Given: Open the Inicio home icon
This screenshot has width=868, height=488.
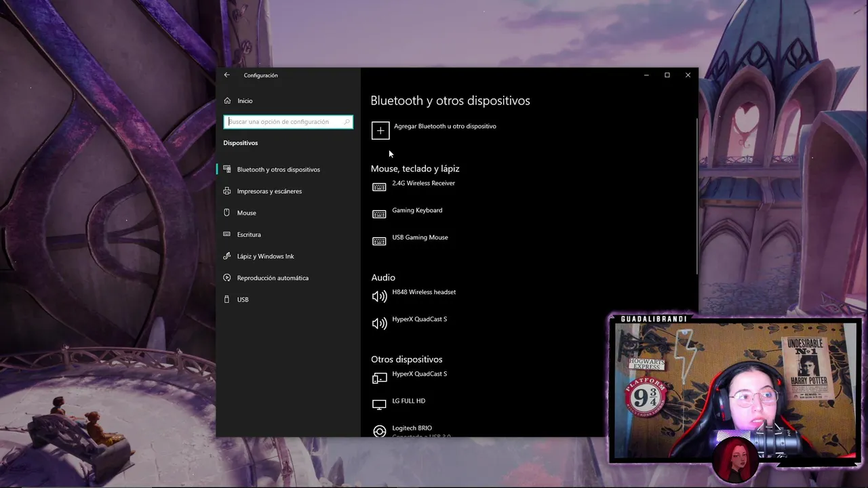Looking at the screenshot, I should (x=227, y=101).
